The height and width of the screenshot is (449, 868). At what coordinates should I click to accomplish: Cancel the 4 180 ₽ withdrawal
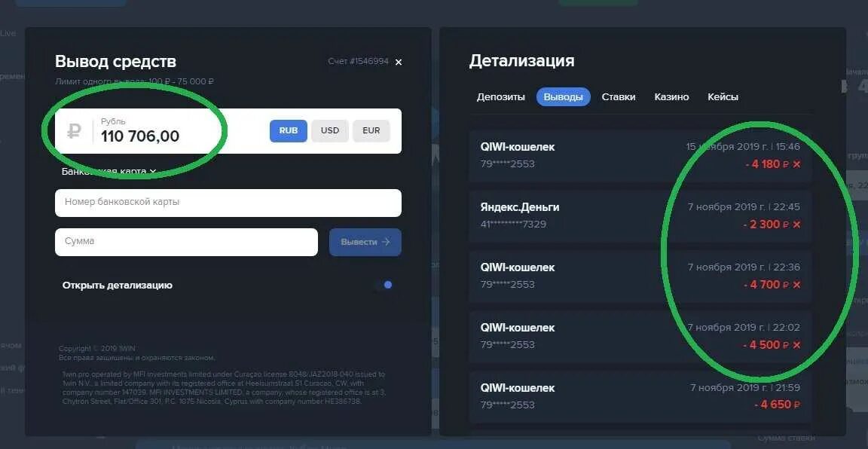pyautogui.click(x=796, y=164)
